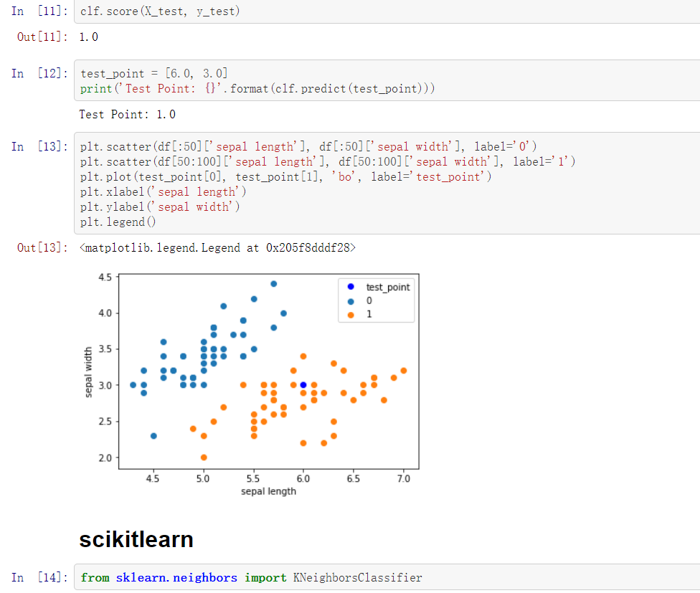Select the In [11] cell prompt
The height and width of the screenshot is (593, 700).
(x=38, y=11)
